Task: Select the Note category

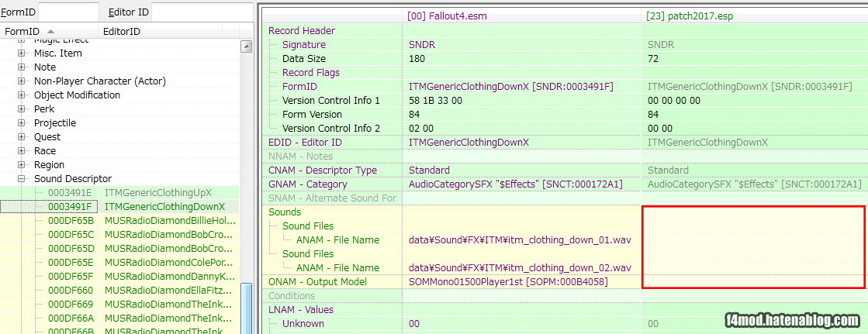Action: coord(45,67)
